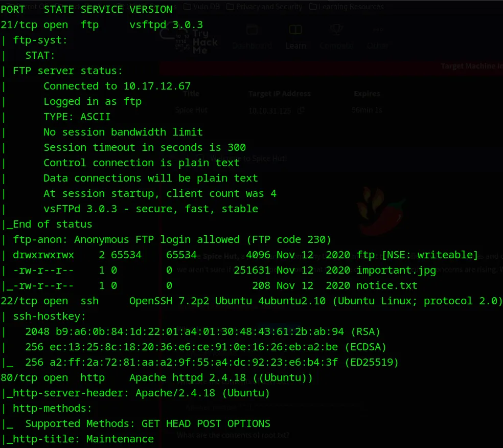Click the Target Machine Information header
The width and height of the screenshot is (503, 448).
pyautogui.click(x=470, y=66)
